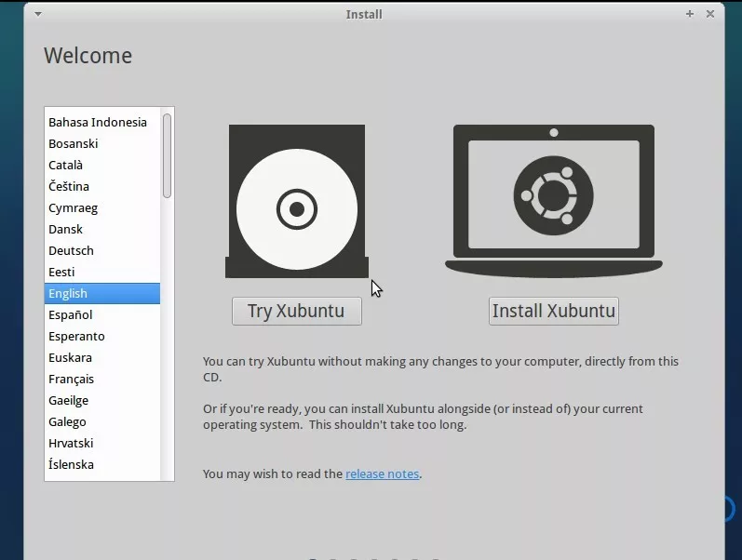Click the CD disc image above Try Xubuntu
This screenshot has width=742, height=560.
click(297, 202)
